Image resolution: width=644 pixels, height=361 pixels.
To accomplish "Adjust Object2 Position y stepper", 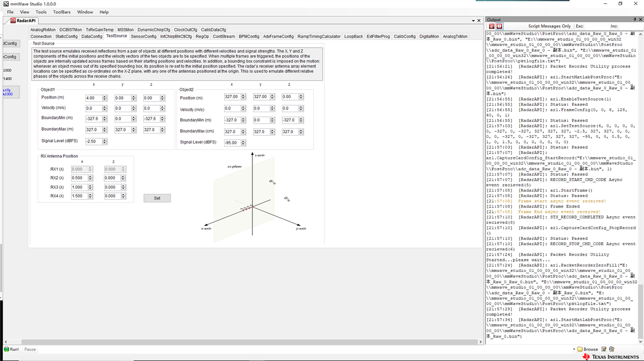I will coord(272,97).
